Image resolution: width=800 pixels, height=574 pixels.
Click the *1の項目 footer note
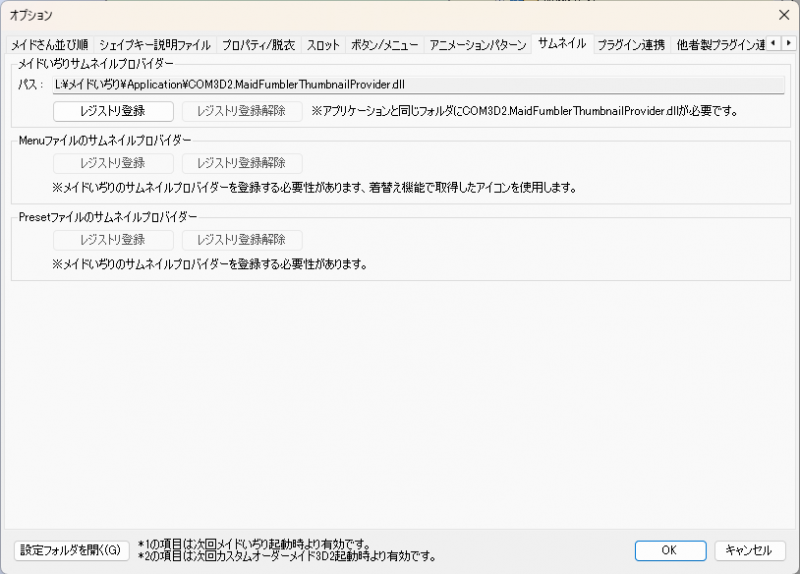pyautogui.click(x=254, y=545)
